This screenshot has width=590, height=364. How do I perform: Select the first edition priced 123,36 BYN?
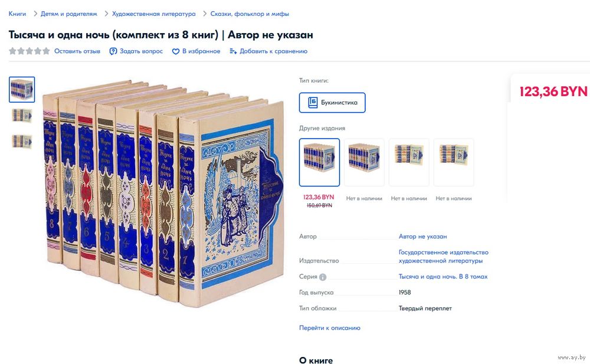(x=319, y=162)
